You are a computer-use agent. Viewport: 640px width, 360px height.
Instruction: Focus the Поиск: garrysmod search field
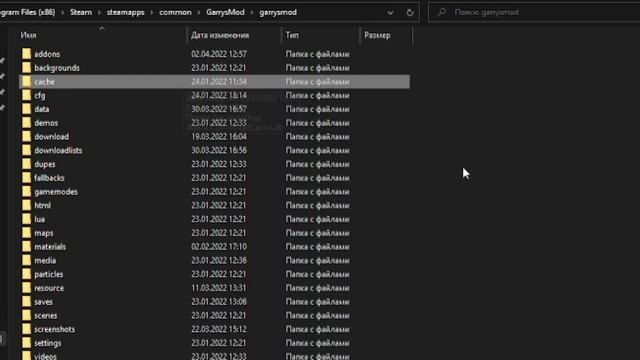pos(535,12)
